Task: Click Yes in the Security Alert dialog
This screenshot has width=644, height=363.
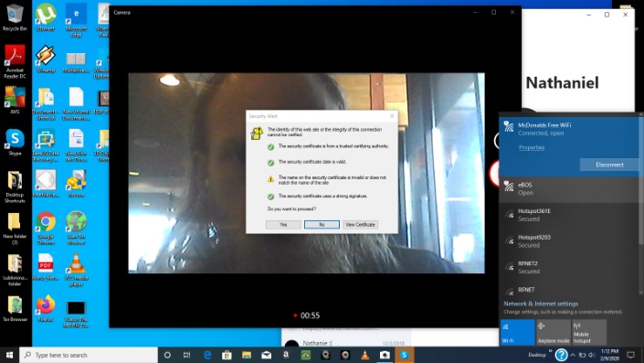Action: point(283,224)
